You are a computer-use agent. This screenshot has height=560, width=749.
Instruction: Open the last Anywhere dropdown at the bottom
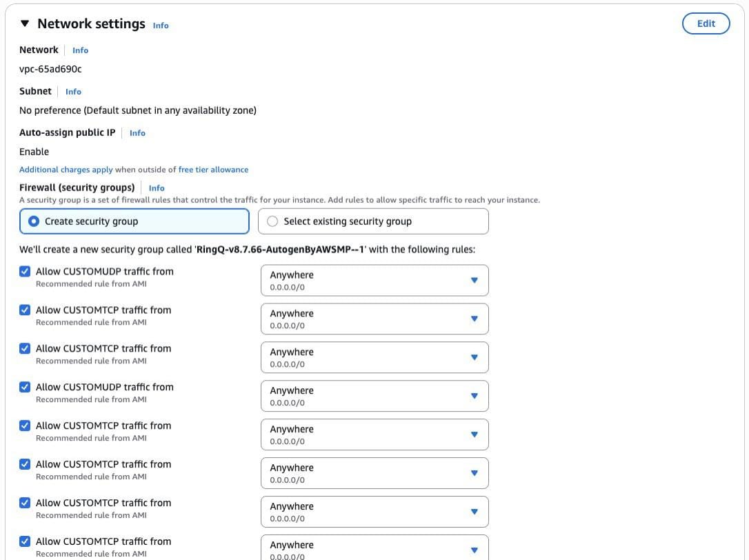pyautogui.click(x=475, y=550)
